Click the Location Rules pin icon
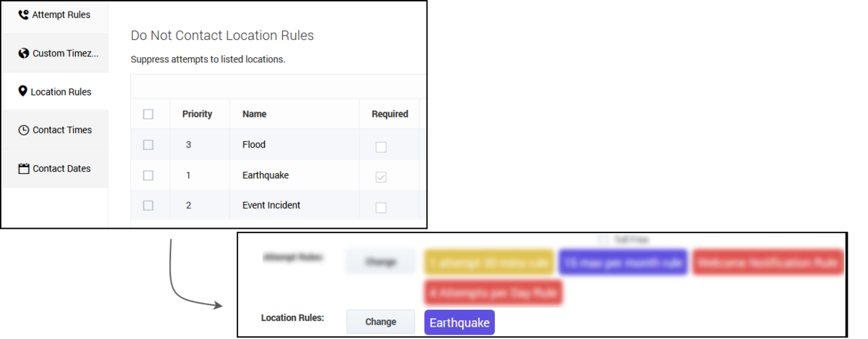 coord(22,92)
